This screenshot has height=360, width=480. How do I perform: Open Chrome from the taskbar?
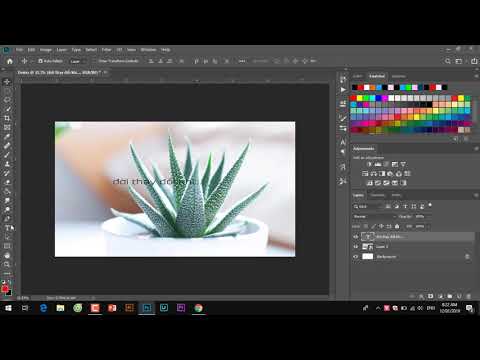pyautogui.click(x=198, y=308)
